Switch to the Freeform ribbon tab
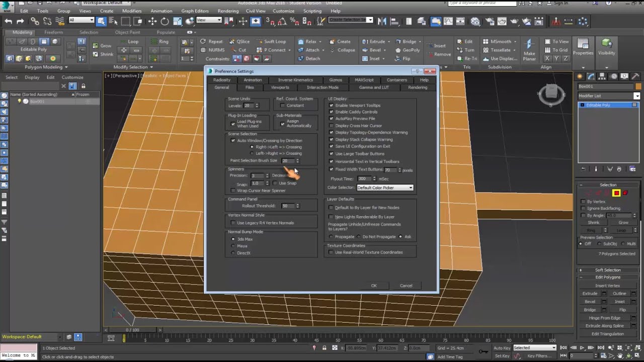This screenshot has width=644, height=362. pyautogui.click(x=53, y=32)
